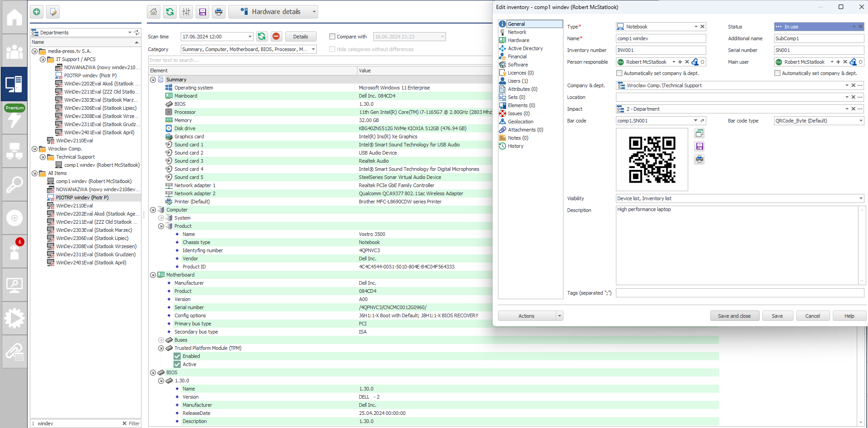The height and width of the screenshot is (428, 868).
Task: Click the red delete scan icon
Action: point(276,37)
